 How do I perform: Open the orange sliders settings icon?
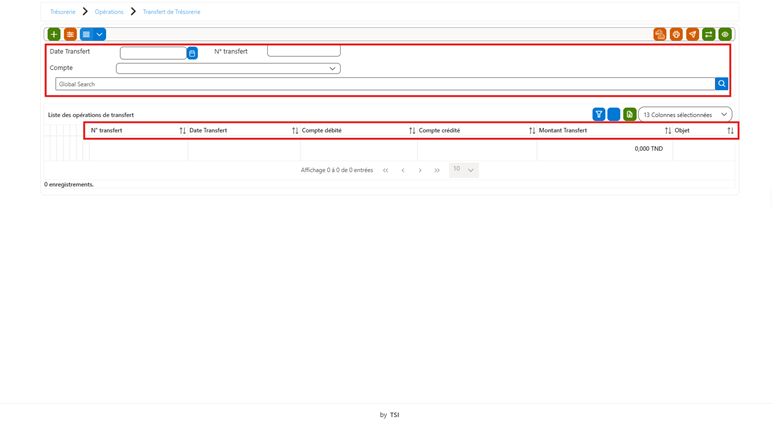[x=70, y=34]
